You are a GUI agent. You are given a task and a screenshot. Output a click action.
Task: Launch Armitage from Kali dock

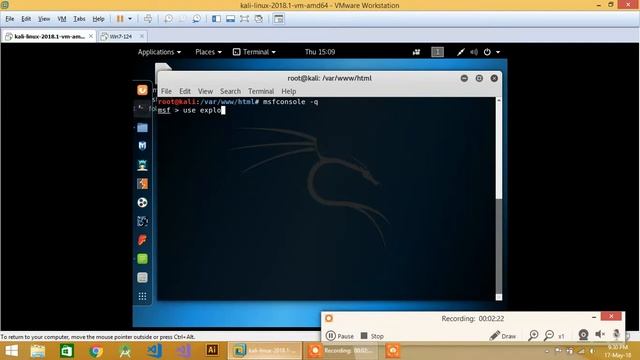coord(142,165)
